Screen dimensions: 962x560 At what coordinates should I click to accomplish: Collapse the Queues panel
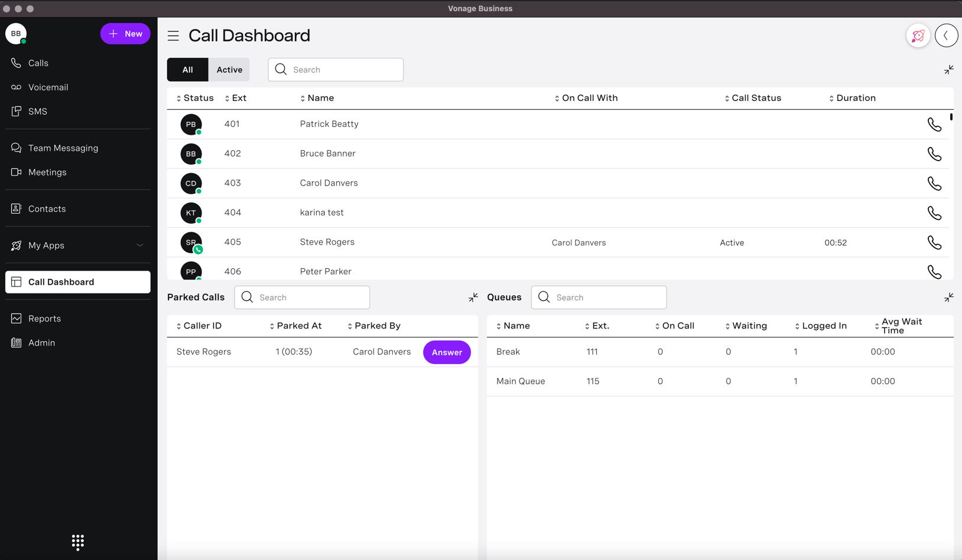[x=948, y=297]
